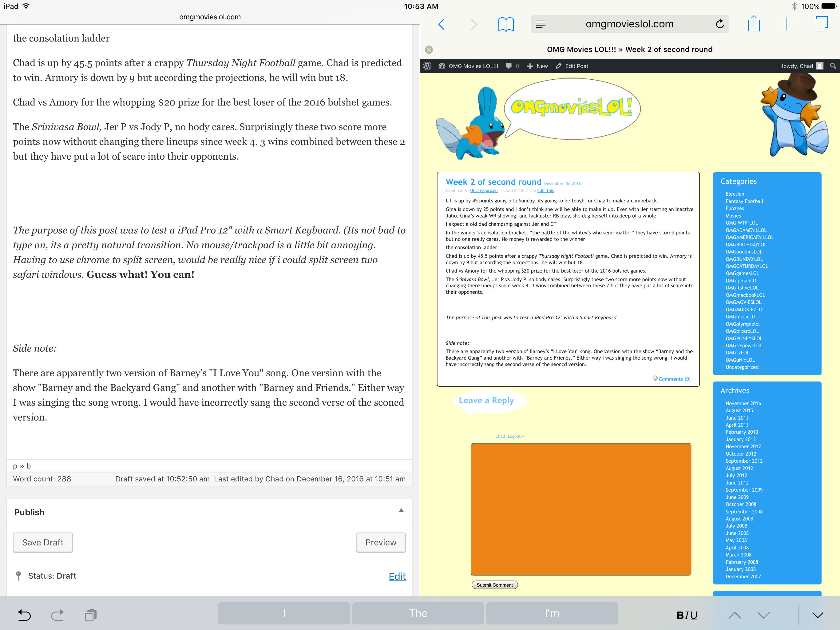Collapse the Publish panel triangle

[401, 510]
